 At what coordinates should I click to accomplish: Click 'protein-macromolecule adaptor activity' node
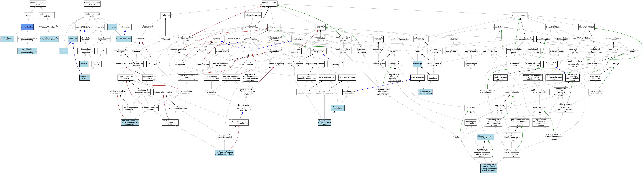pos(49,27)
